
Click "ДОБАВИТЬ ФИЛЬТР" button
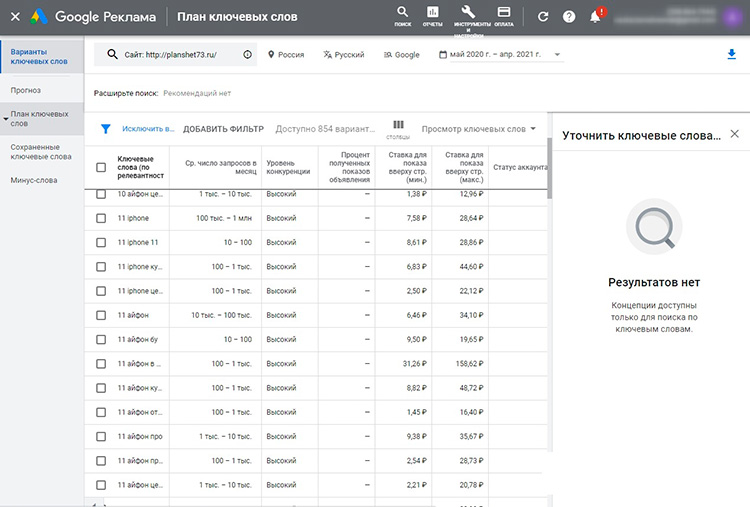coord(223,129)
